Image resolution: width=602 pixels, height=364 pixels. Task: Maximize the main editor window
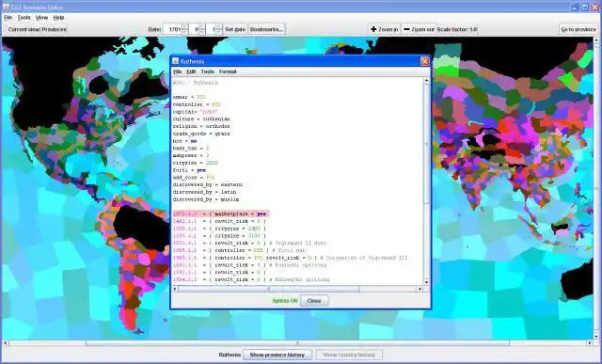click(585, 7)
